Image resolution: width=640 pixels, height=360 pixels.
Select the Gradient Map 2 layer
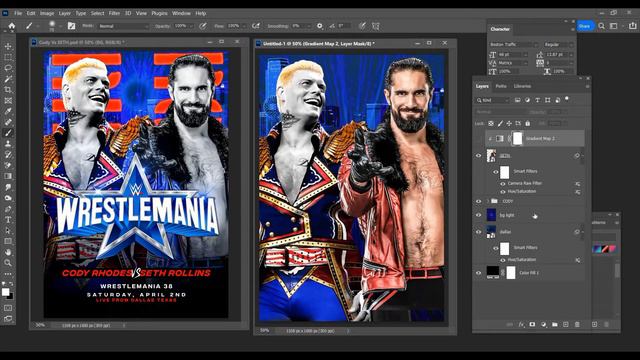point(535,139)
